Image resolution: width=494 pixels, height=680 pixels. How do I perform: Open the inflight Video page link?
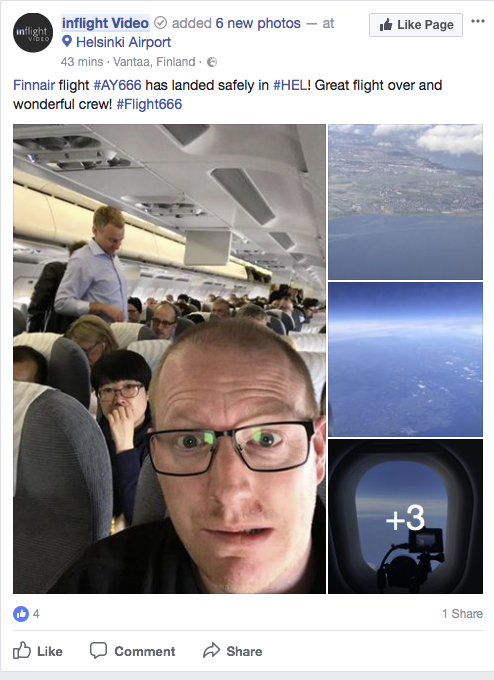click(105, 23)
